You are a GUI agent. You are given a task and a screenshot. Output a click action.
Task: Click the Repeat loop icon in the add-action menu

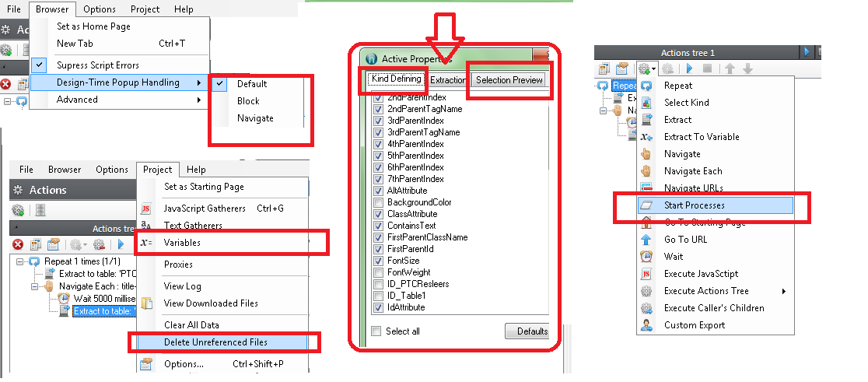coord(646,86)
